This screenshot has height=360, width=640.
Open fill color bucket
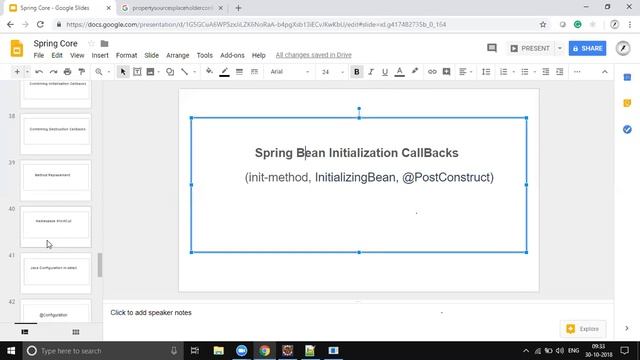pos(209,71)
